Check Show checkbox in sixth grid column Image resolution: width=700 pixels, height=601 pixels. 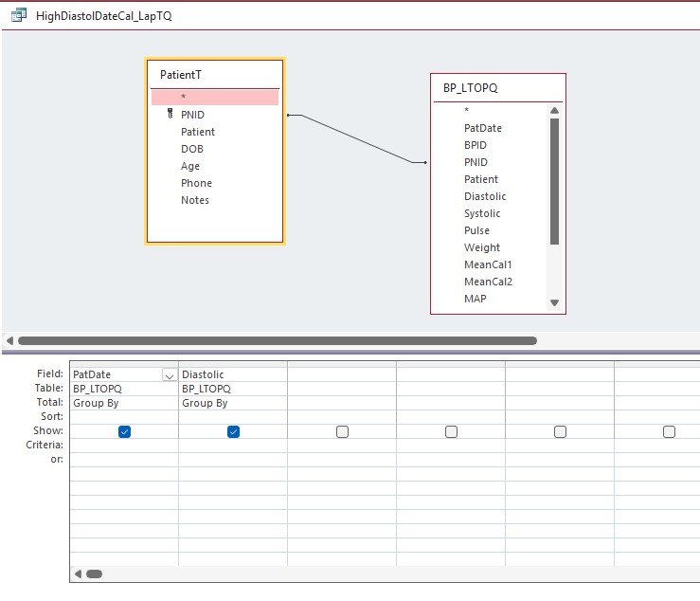pos(669,431)
